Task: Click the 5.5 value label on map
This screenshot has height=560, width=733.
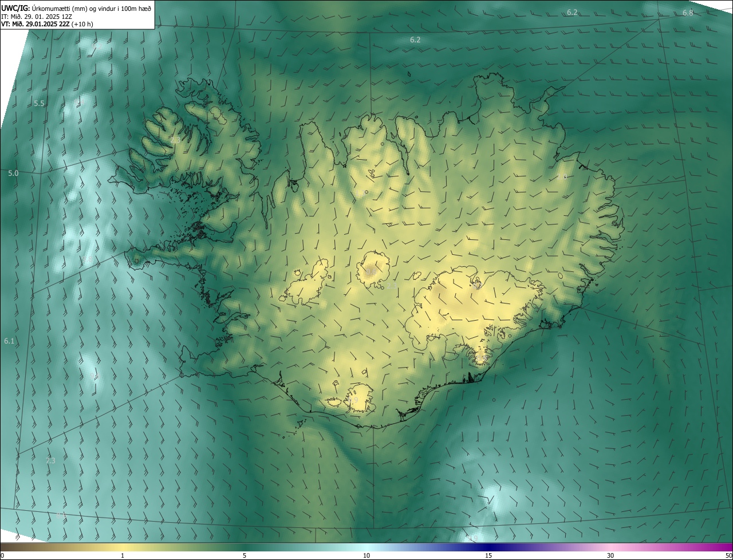Action: click(39, 104)
